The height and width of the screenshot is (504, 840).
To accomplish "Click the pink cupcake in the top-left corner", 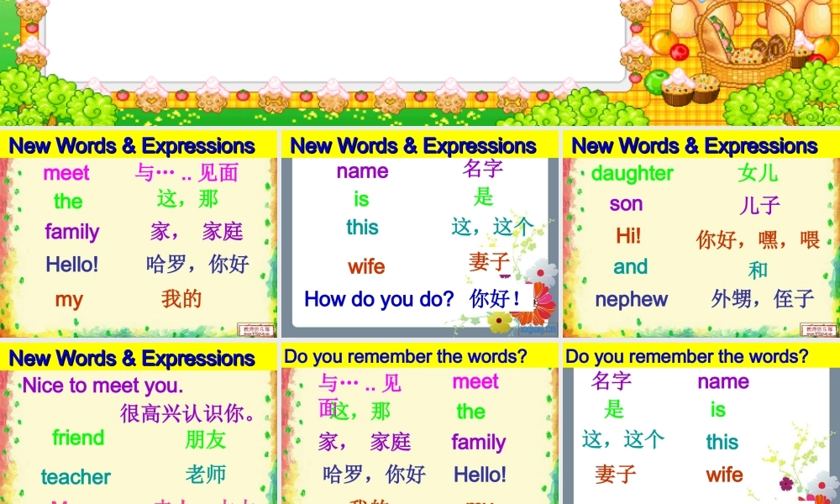I will pyautogui.click(x=31, y=12).
